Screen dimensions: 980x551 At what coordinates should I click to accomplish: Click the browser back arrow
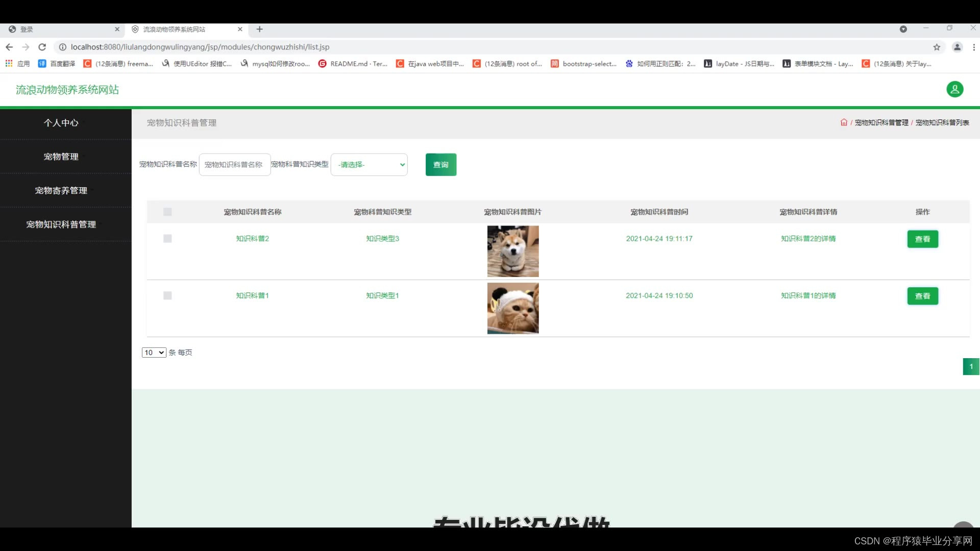click(x=9, y=47)
